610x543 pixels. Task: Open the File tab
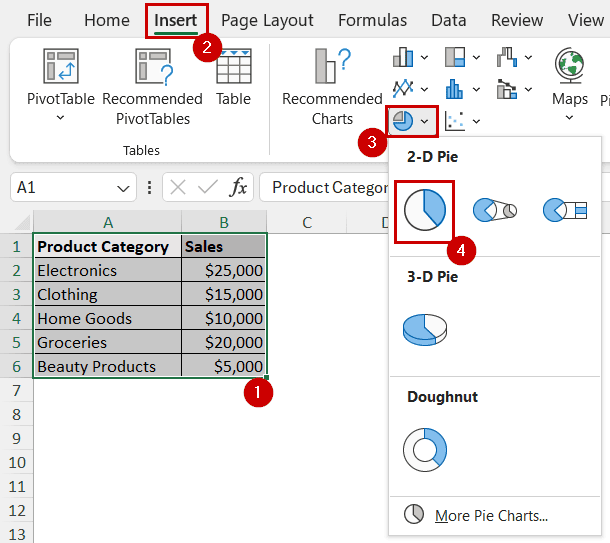click(39, 20)
